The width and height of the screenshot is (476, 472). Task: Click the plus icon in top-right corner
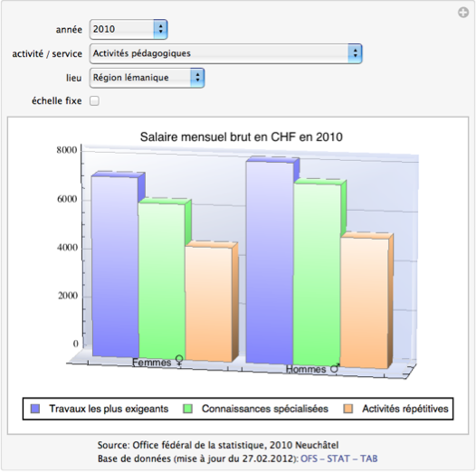point(463,13)
